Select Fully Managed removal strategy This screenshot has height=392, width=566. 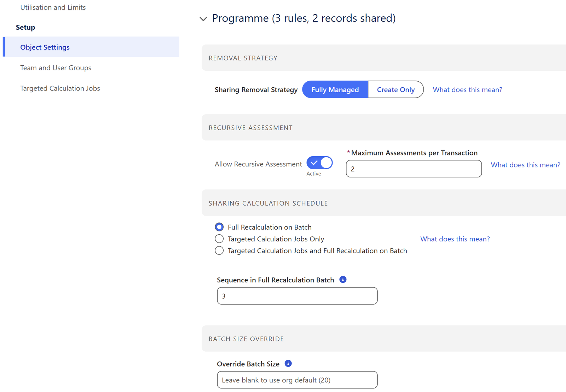pyautogui.click(x=335, y=89)
